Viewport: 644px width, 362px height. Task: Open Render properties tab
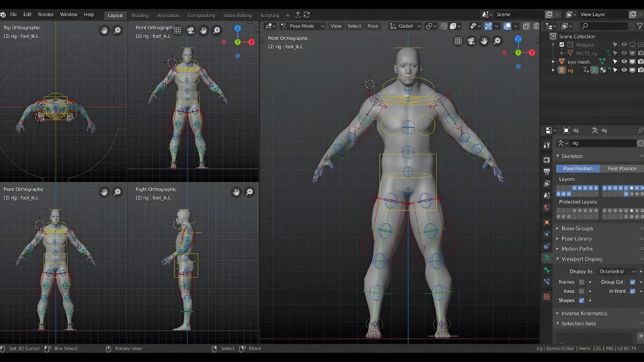point(546,159)
